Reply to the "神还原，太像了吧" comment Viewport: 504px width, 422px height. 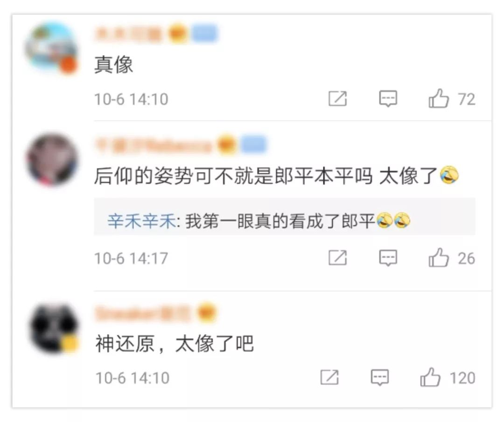(x=380, y=377)
